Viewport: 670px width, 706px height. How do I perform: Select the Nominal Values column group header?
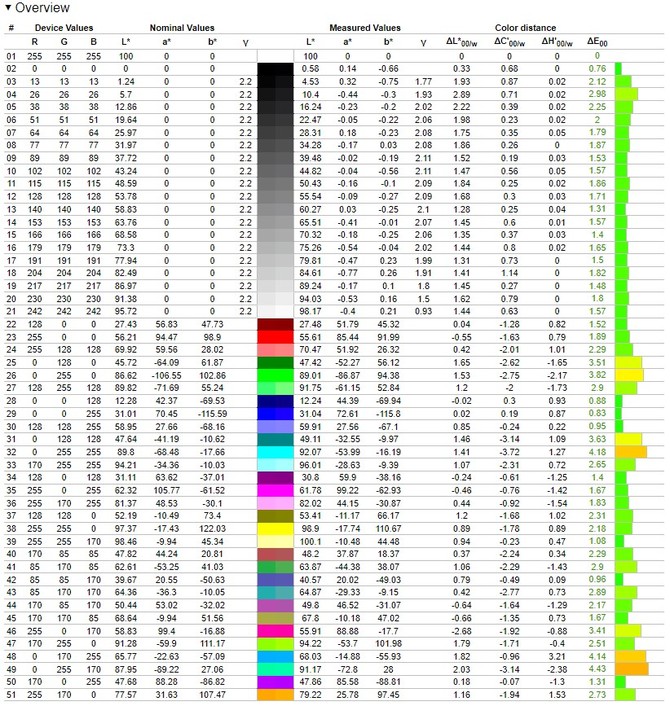182,27
